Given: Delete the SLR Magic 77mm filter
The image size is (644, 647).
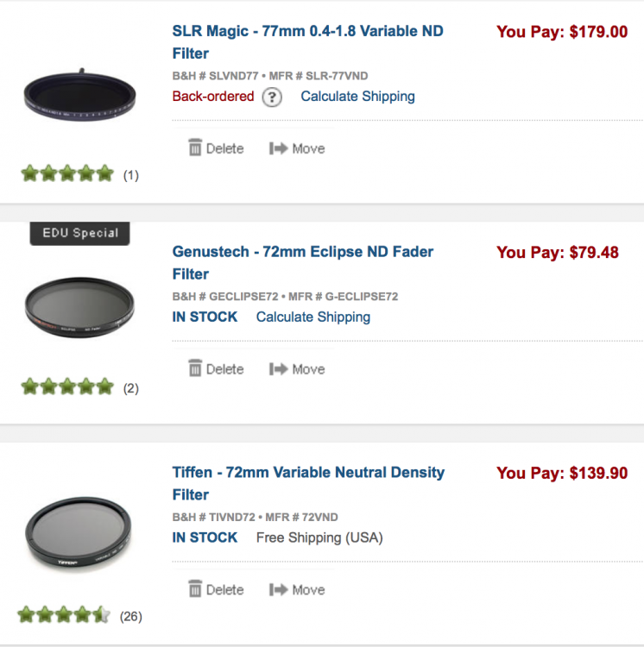Looking at the screenshot, I should click(216, 148).
